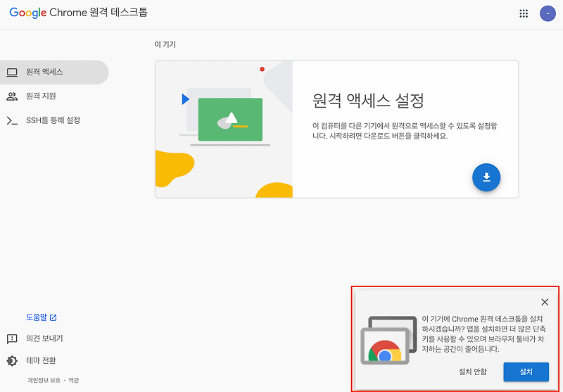Open the Google apps grid icon
Screen dimensions: 563x392
(524, 13)
